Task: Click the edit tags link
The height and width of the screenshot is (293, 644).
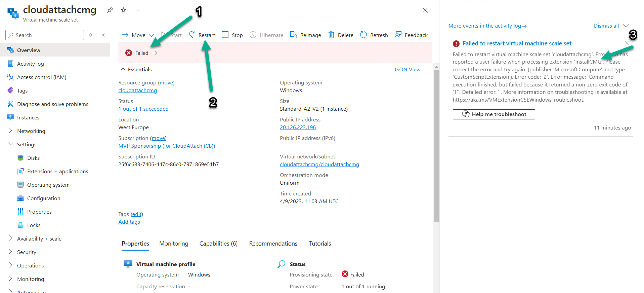Action: (137, 214)
